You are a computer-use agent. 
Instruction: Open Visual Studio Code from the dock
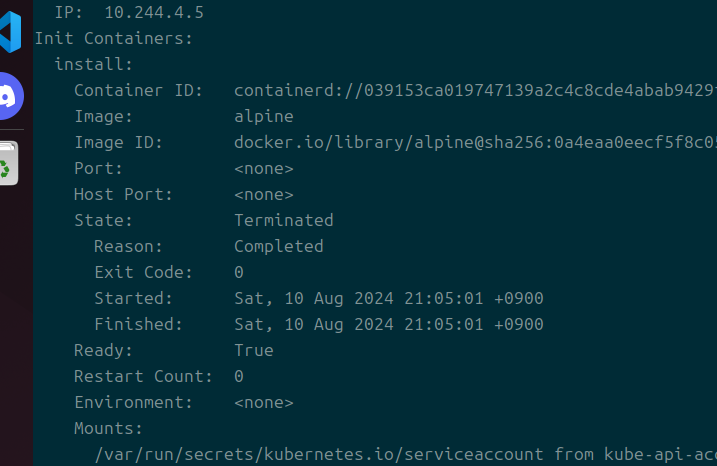coord(10,33)
